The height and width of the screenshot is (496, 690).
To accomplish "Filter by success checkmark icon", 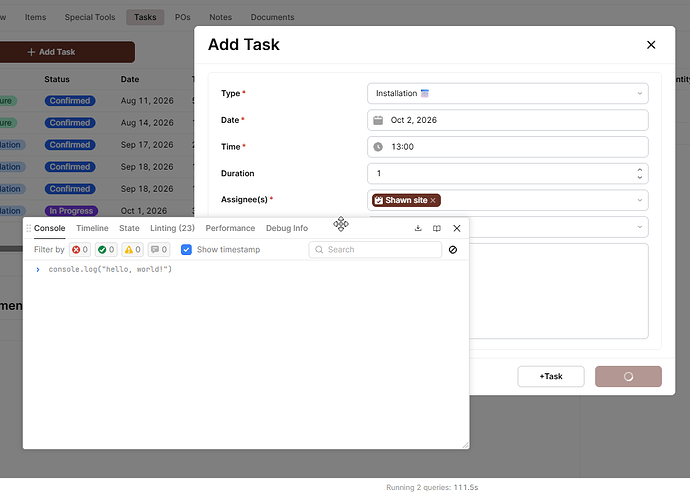I will click(x=102, y=250).
